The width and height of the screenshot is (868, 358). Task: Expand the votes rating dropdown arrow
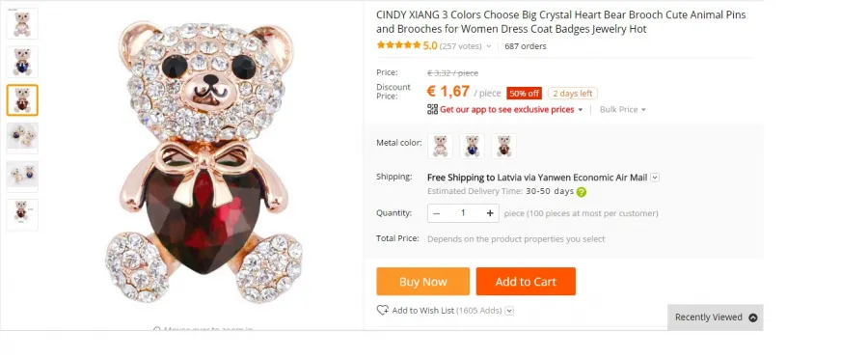[489, 46]
